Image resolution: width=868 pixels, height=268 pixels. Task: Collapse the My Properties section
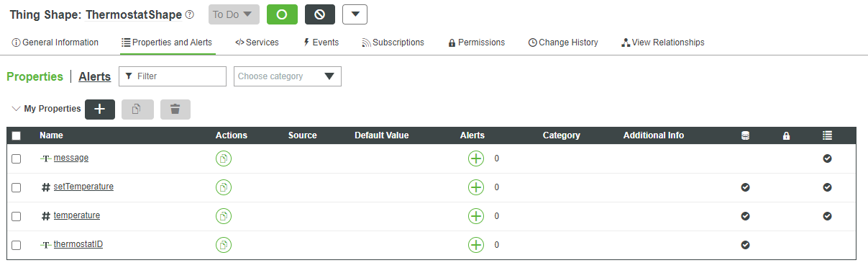[x=17, y=109]
